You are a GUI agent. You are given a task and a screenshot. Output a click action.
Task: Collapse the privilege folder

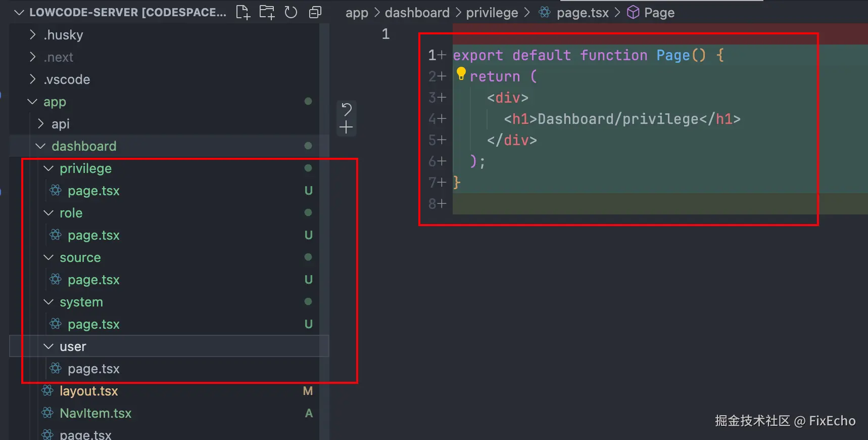click(49, 168)
